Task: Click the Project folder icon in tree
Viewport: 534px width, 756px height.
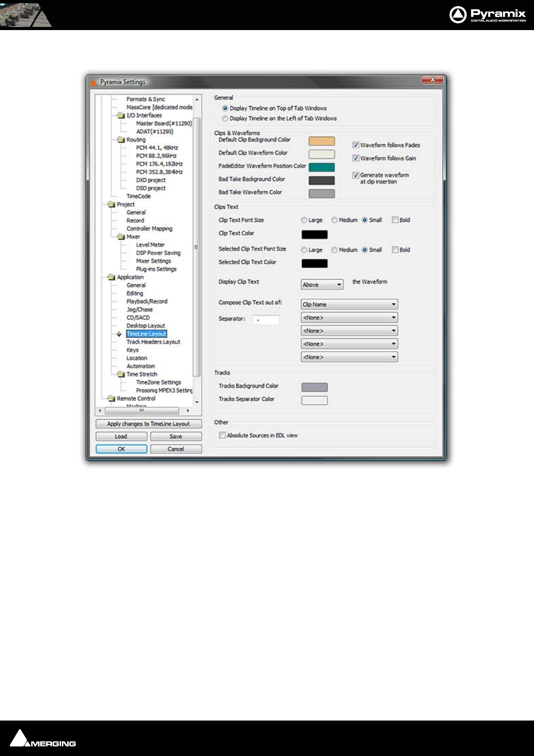Action: [x=111, y=204]
